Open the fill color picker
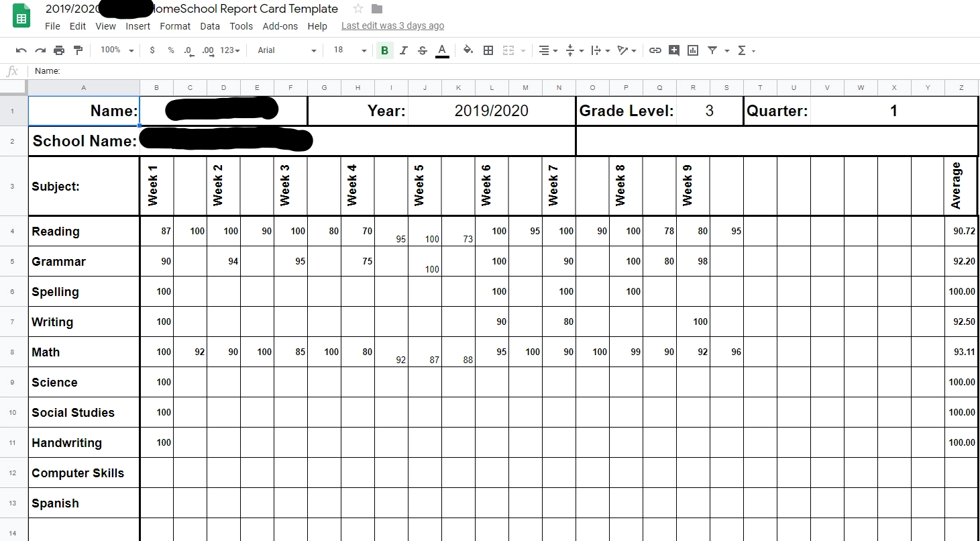The height and width of the screenshot is (541, 980). click(468, 50)
